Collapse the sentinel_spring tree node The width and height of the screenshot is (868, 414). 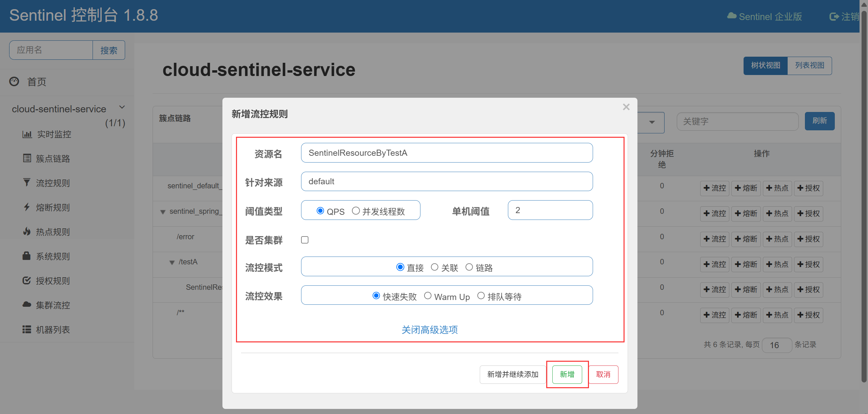coord(163,212)
